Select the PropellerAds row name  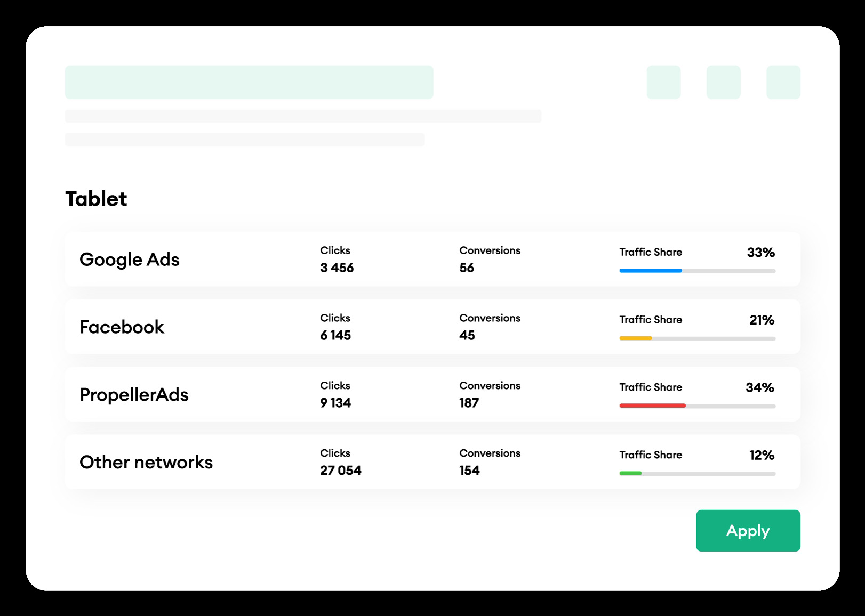[x=134, y=395]
